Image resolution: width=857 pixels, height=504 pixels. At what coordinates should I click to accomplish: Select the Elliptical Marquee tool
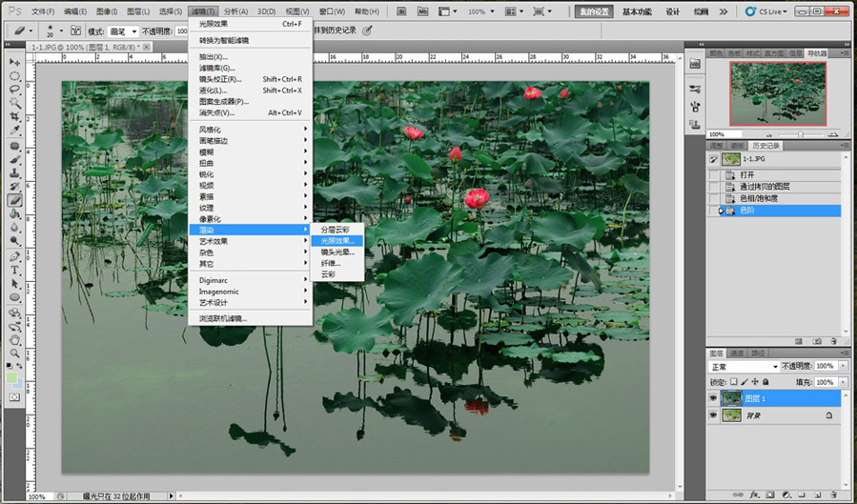tap(14, 76)
